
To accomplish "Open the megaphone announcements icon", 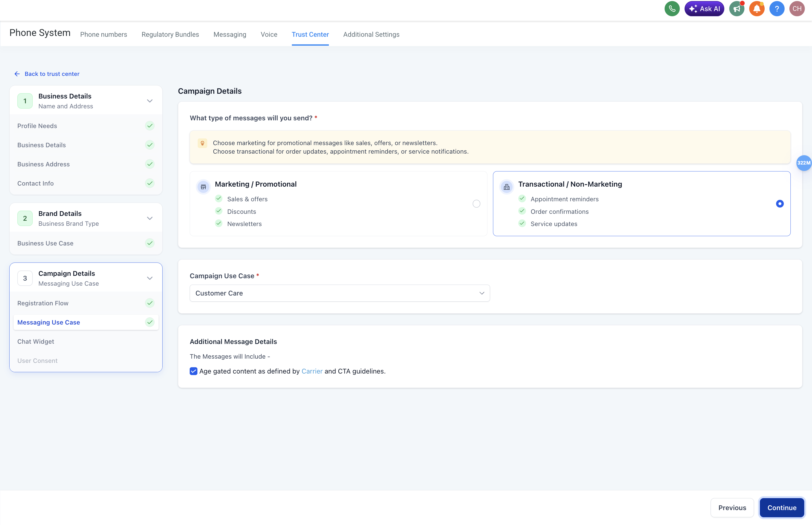I will coord(736,9).
